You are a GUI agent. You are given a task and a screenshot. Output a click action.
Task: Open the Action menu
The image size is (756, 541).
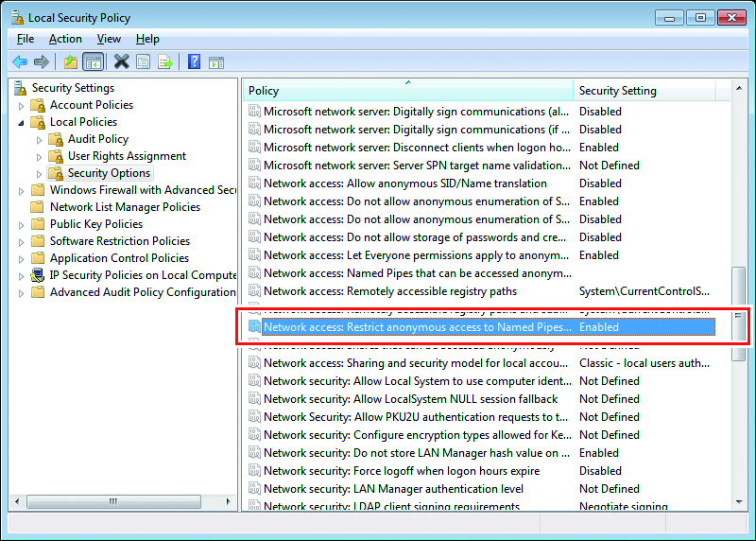point(65,39)
